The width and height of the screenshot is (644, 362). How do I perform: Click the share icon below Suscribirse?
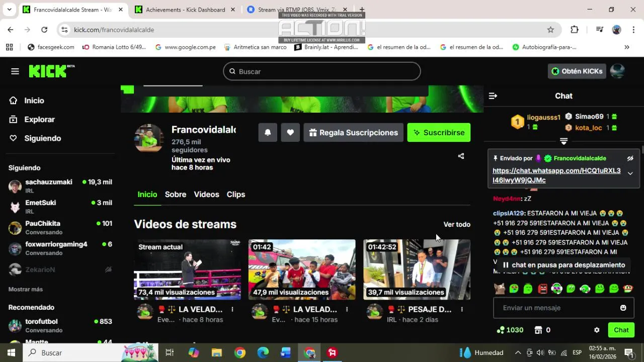pyautogui.click(x=461, y=156)
